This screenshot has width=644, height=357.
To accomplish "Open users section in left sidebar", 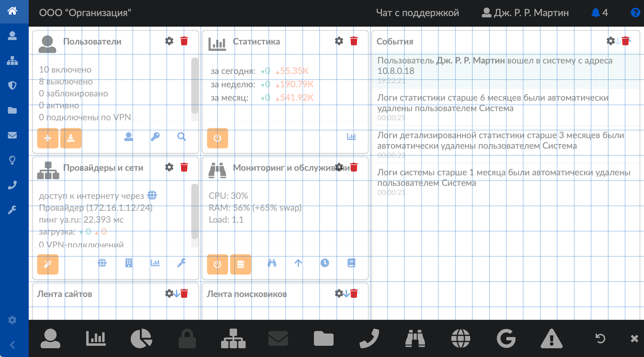I will click(12, 36).
